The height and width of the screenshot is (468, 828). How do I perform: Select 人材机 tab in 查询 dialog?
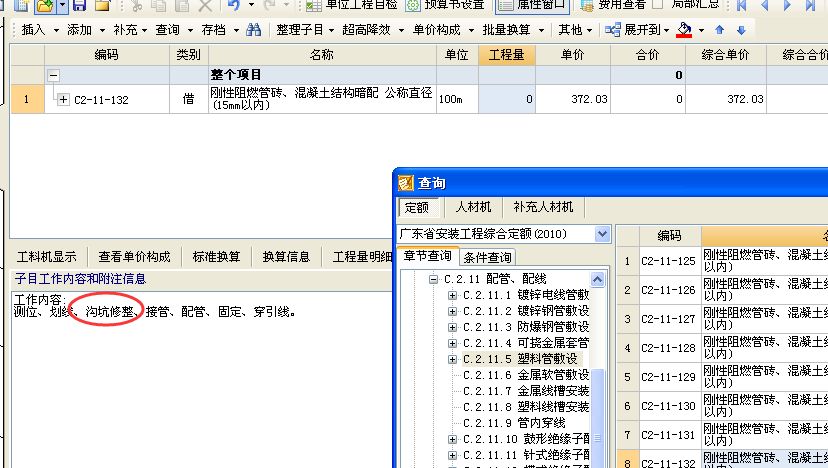pyautogui.click(x=473, y=207)
